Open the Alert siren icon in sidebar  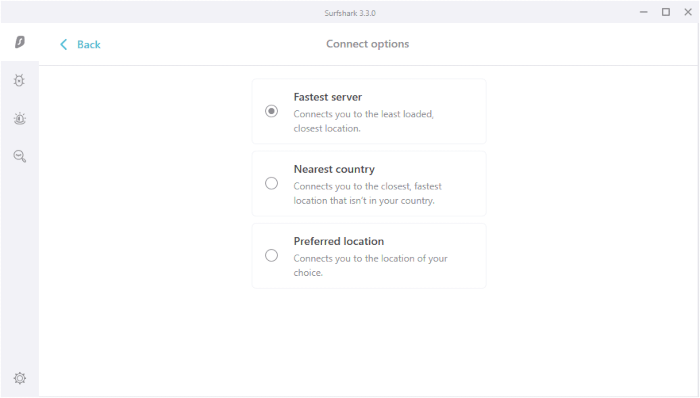20,118
